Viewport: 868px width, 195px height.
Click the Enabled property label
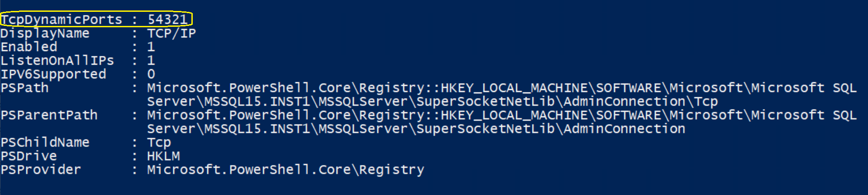pyautogui.click(x=29, y=47)
